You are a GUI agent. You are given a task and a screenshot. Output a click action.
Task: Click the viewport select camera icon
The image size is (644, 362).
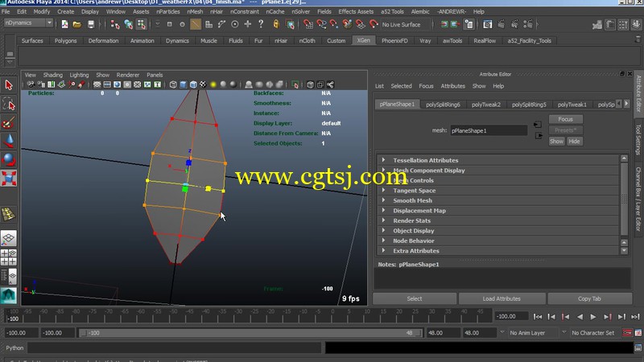[x=31, y=84]
